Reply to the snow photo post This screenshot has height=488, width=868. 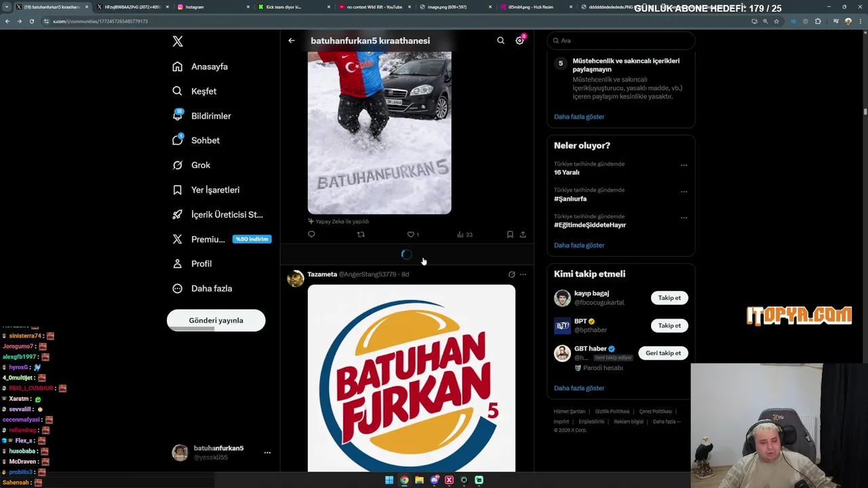(311, 235)
